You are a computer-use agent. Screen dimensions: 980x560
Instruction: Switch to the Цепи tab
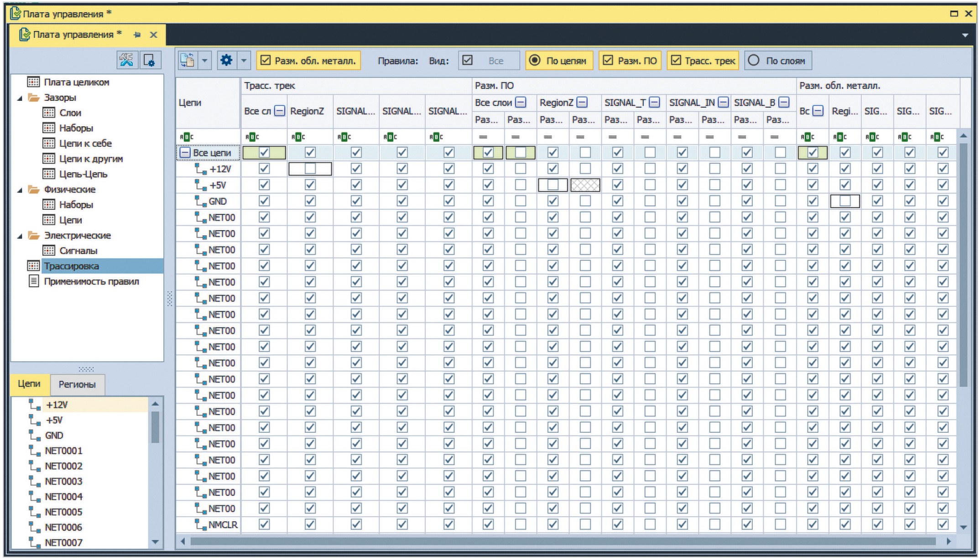(x=29, y=384)
